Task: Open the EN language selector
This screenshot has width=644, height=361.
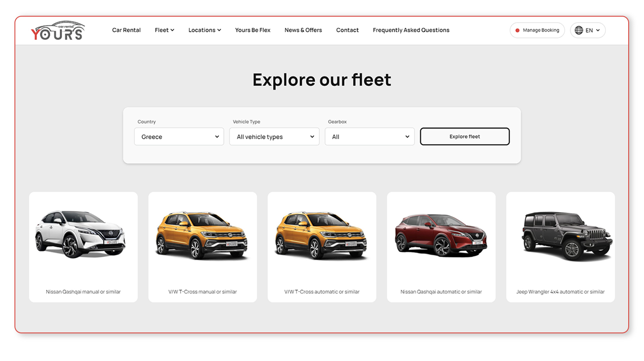Action: coord(587,30)
